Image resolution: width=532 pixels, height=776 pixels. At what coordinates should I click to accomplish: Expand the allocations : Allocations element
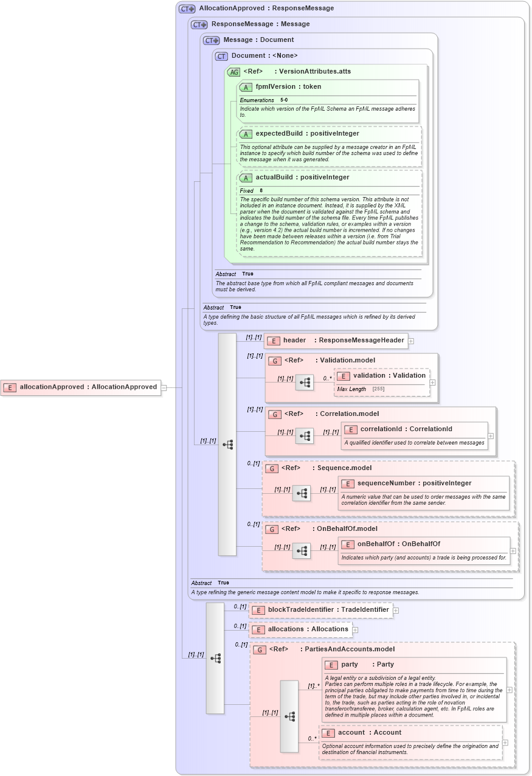[x=355, y=630]
